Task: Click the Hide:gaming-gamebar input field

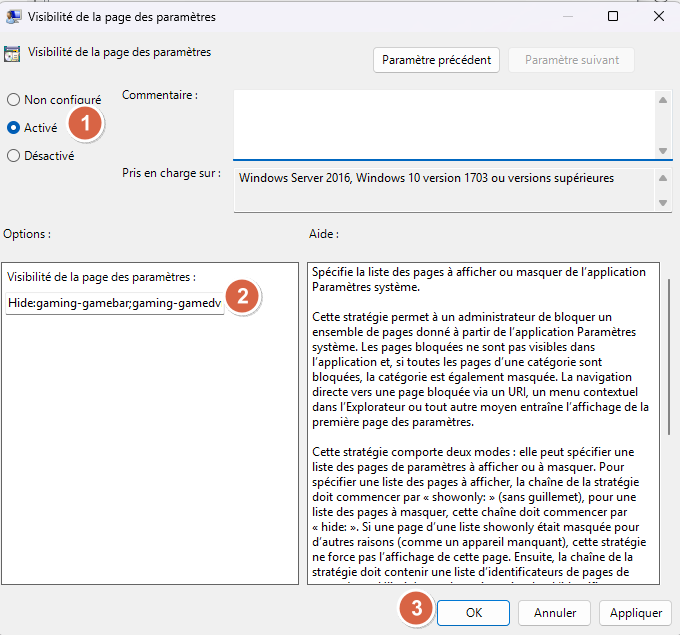Action: pyautogui.click(x=115, y=303)
